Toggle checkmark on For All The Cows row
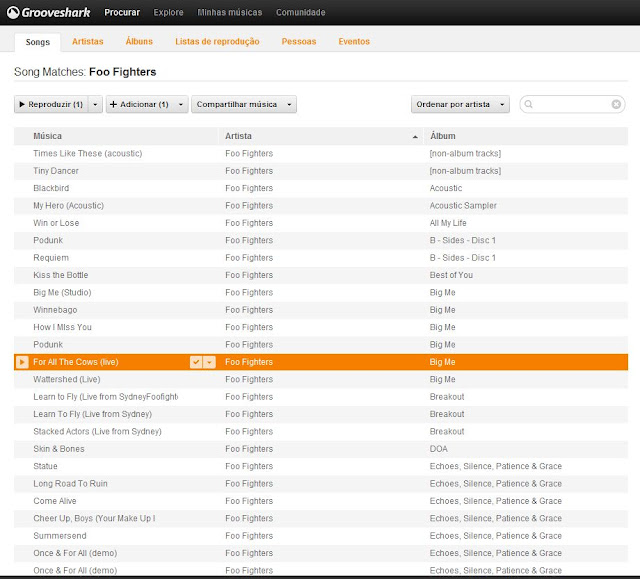The image size is (640, 579). (x=196, y=362)
